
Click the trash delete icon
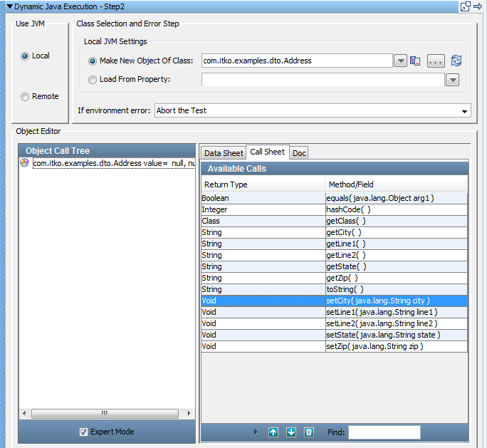[308, 432]
